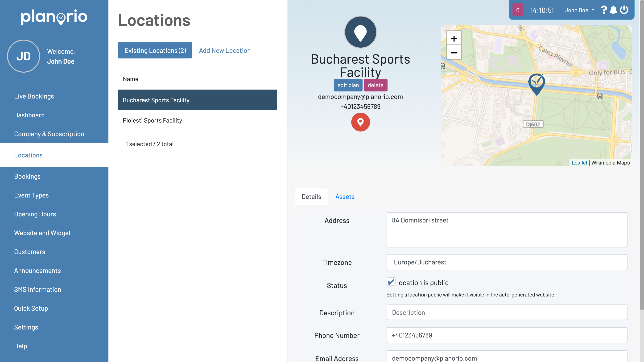Click the Description input field

(507, 313)
